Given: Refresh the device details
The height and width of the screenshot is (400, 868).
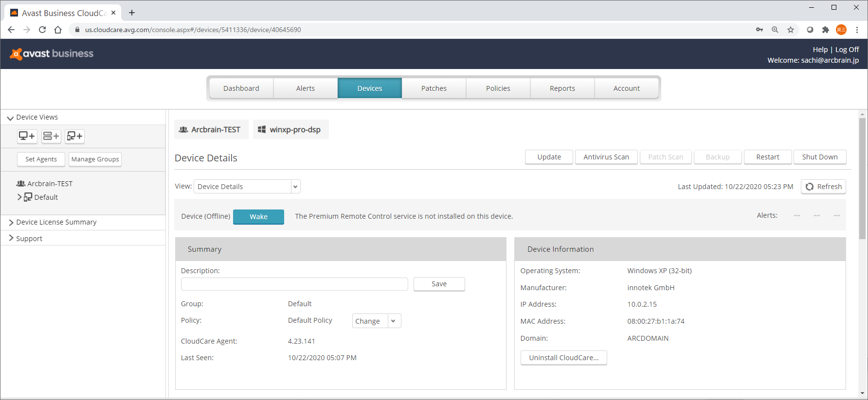Looking at the screenshot, I should pos(823,187).
